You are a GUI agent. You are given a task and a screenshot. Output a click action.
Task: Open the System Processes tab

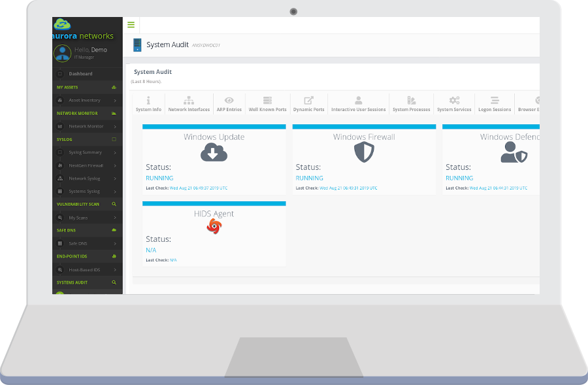point(412,103)
